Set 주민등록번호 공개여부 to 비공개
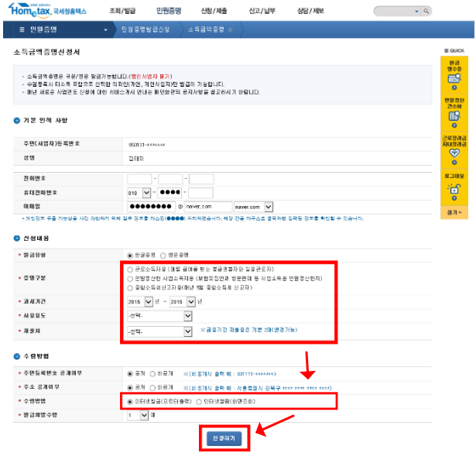This screenshot has height=453, width=476. tap(152, 374)
